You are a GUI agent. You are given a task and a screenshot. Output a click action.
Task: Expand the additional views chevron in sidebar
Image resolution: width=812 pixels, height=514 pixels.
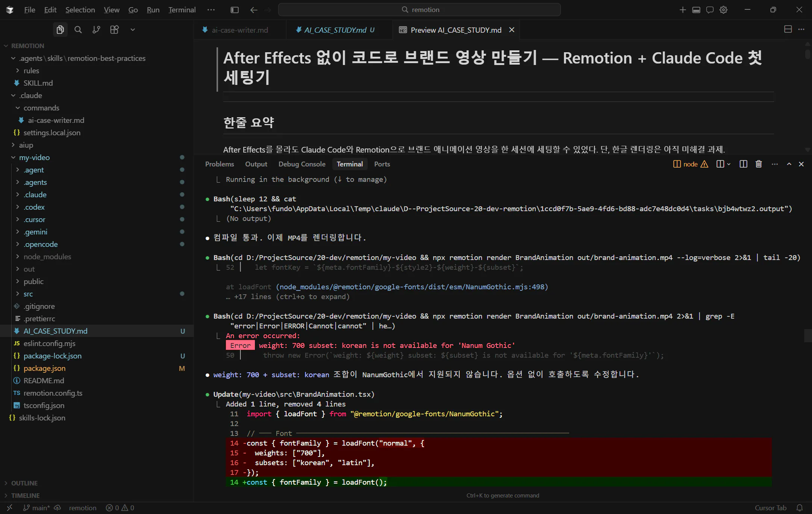133,30
